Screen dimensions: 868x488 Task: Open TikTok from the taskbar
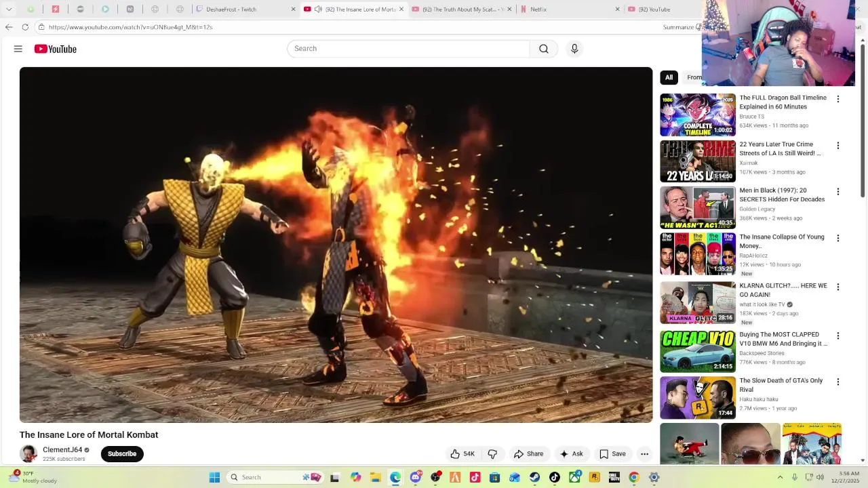click(x=555, y=477)
